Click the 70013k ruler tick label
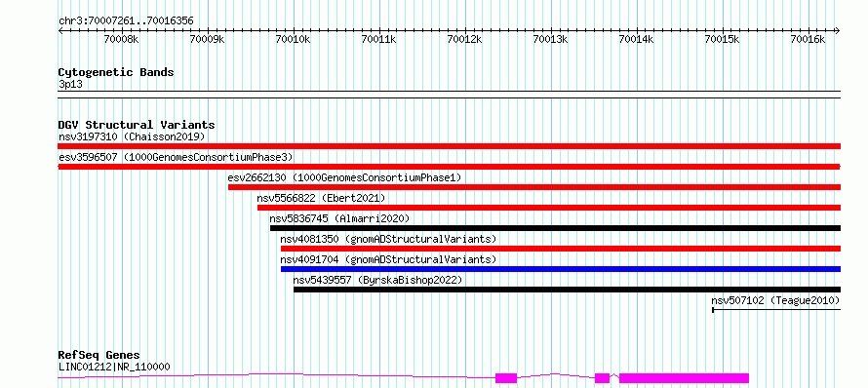868x388 pixels. (551, 39)
